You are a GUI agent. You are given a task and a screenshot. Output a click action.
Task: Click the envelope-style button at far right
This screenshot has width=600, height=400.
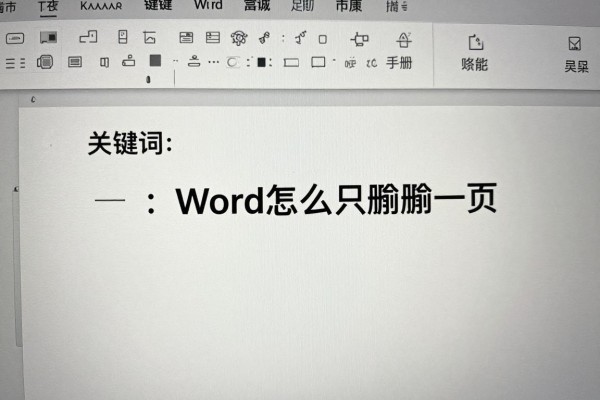click(576, 55)
